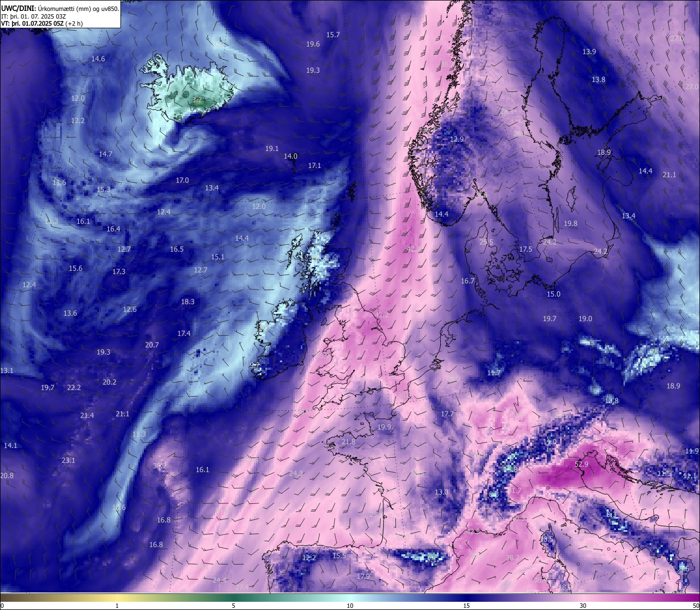Click the value "14.1" at the left edge
Image resolution: width=700 pixels, height=610 pixels.
click(10, 445)
